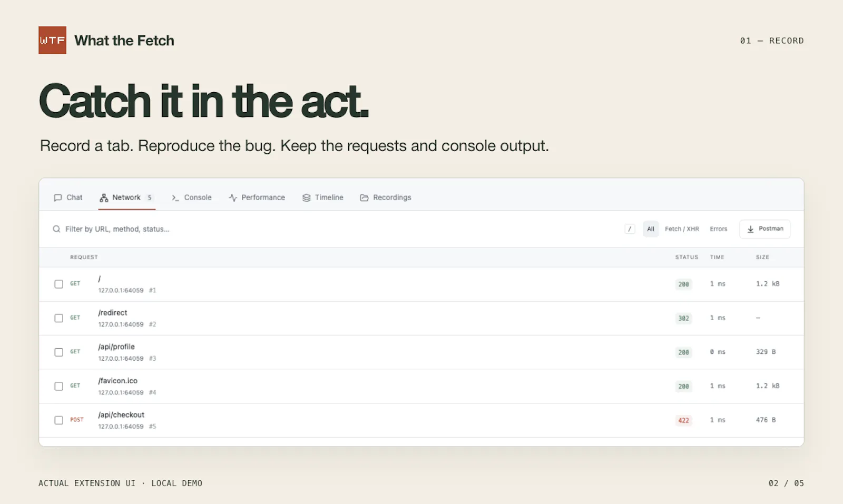Click the Network tab node icon
Screen dimensions: 843x504
pos(104,197)
